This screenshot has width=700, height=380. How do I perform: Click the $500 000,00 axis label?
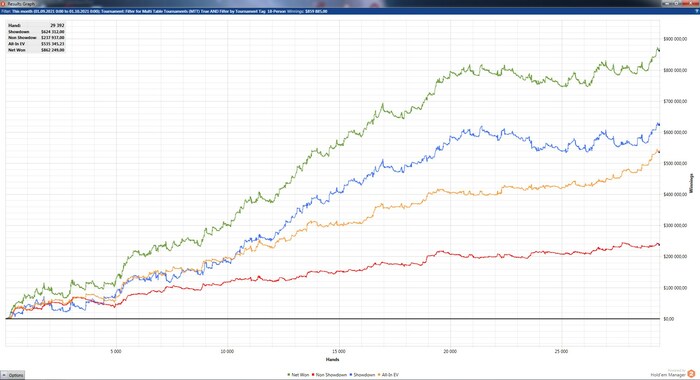coord(675,163)
